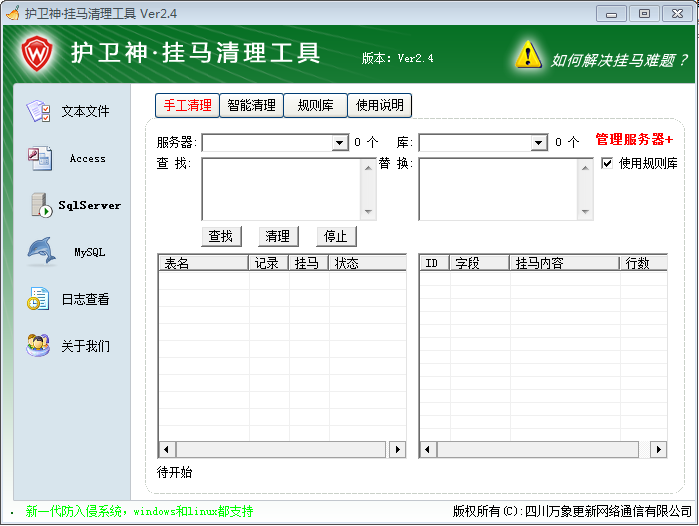
Task: Click the About Us (关于我们) icon
Action: click(39, 346)
